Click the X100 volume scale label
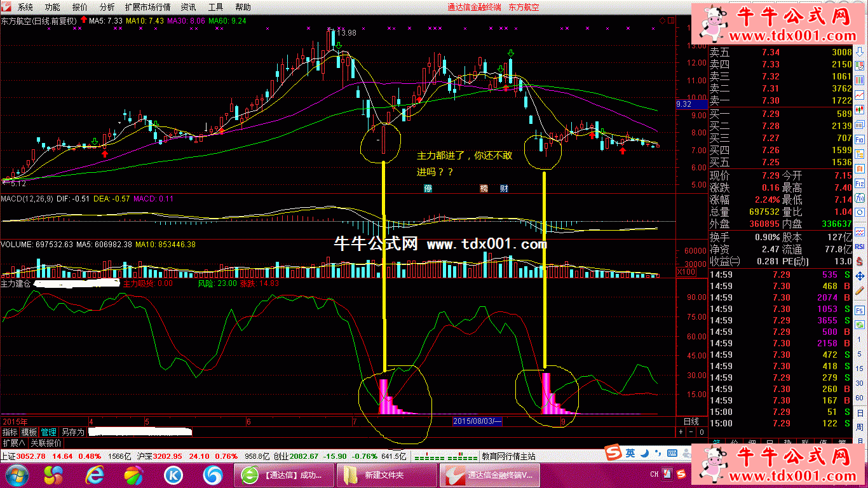The width and height of the screenshot is (868, 488). (686, 272)
